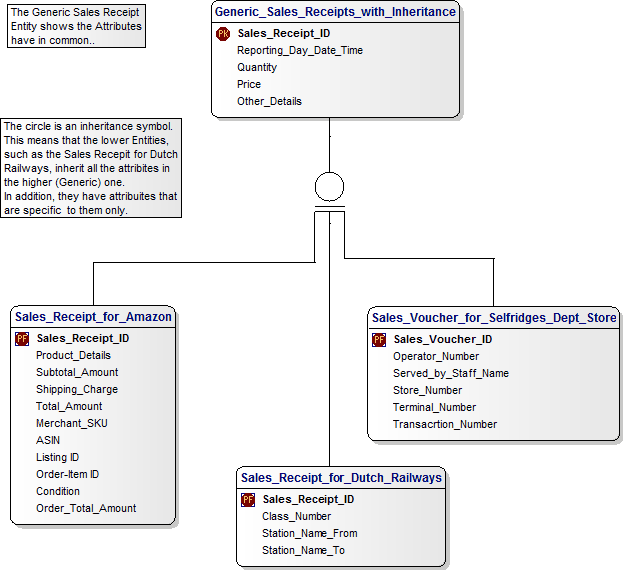Click the Order_Total_Amount attribute
This screenshot has width=625, height=572.
[86, 508]
